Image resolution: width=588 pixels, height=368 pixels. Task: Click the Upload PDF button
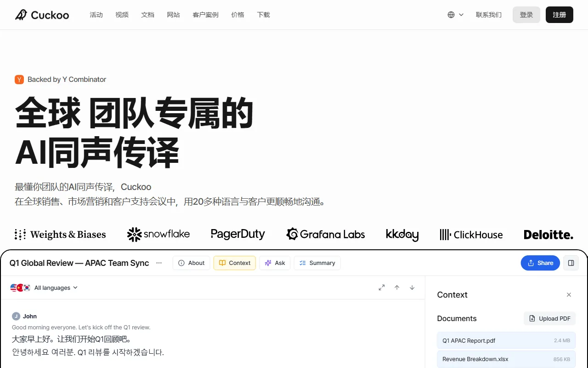549,318
